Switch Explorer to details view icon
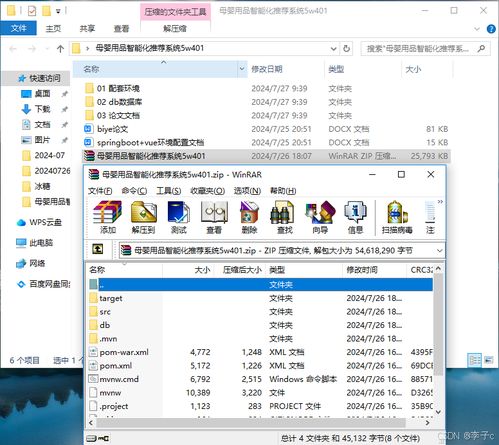Screen dimensions: 499x445 475,360
